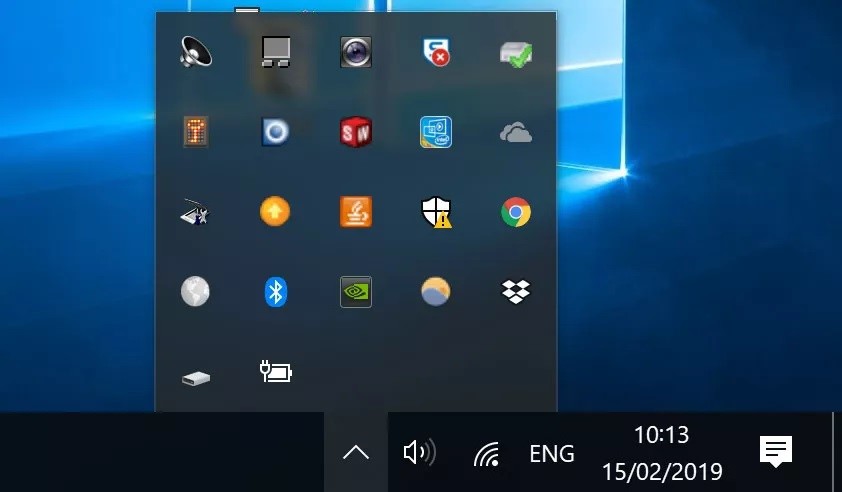Viewport: 842px width, 492px height.
Task: Click the orange dot-matrix display tray icon
Action: click(x=195, y=131)
